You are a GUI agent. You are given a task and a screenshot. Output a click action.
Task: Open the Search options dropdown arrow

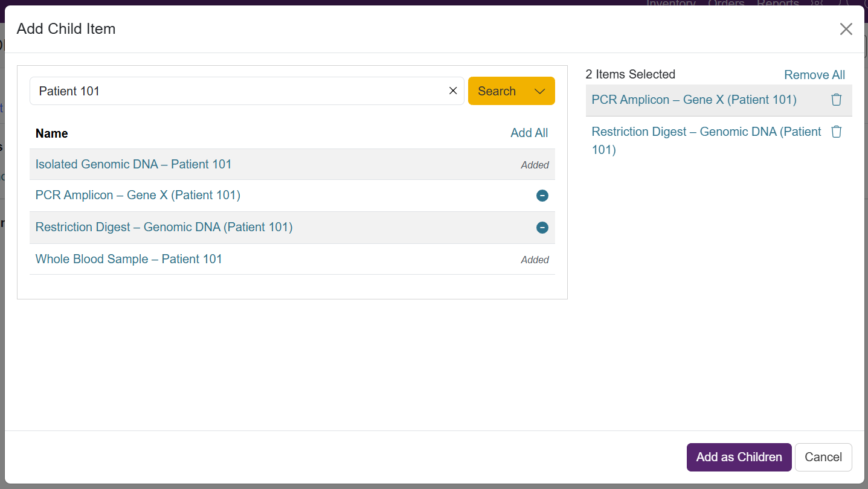[x=540, y=91]
